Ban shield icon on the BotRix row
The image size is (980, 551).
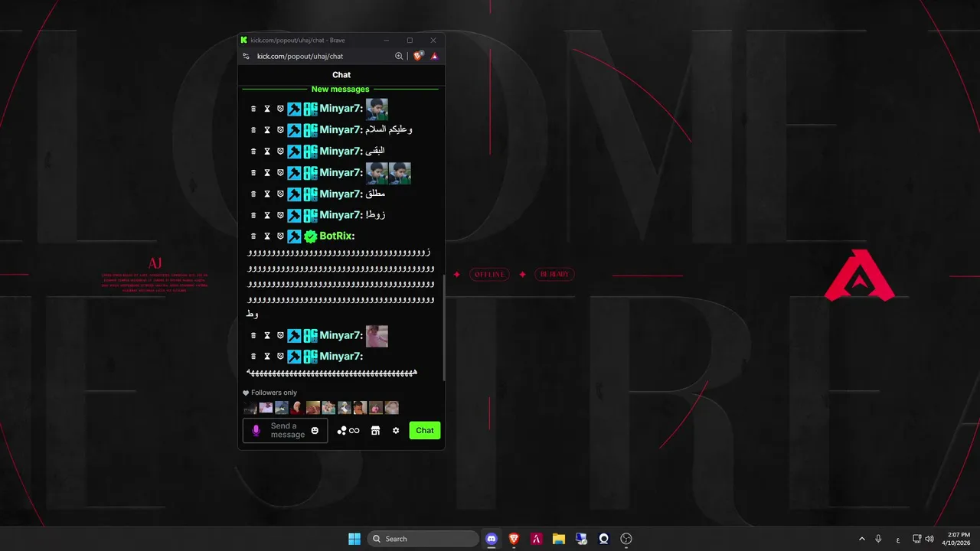280,236
